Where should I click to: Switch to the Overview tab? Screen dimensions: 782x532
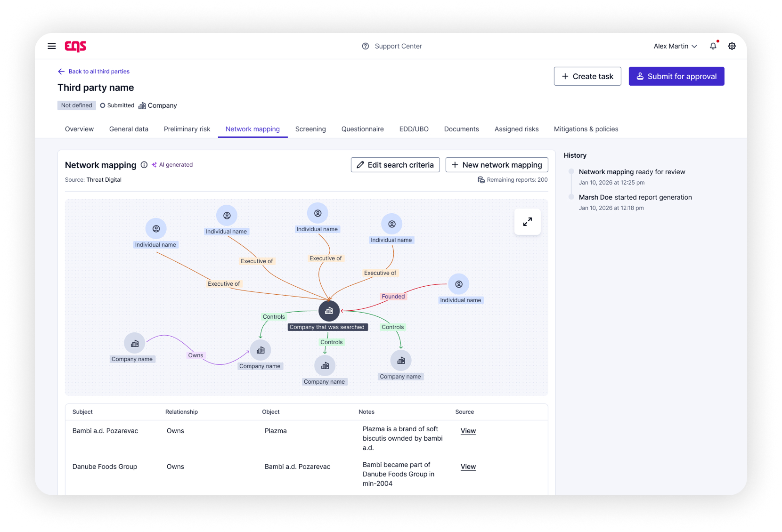tap(79, 129)
